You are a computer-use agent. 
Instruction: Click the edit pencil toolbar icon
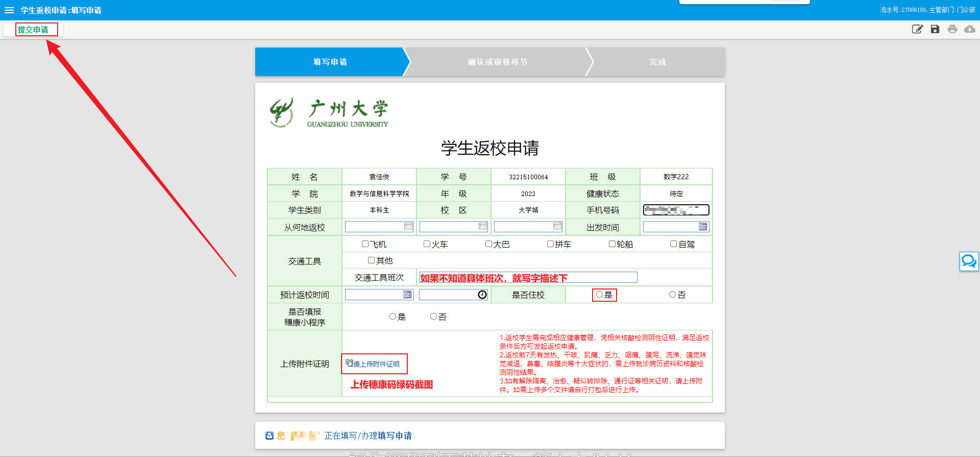click(x=918, y=29)
